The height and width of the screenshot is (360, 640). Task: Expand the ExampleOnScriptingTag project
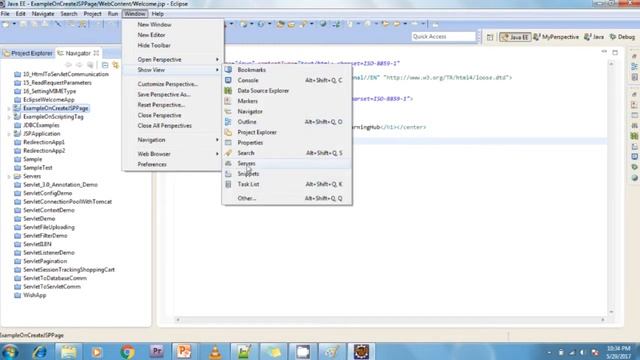9,117
